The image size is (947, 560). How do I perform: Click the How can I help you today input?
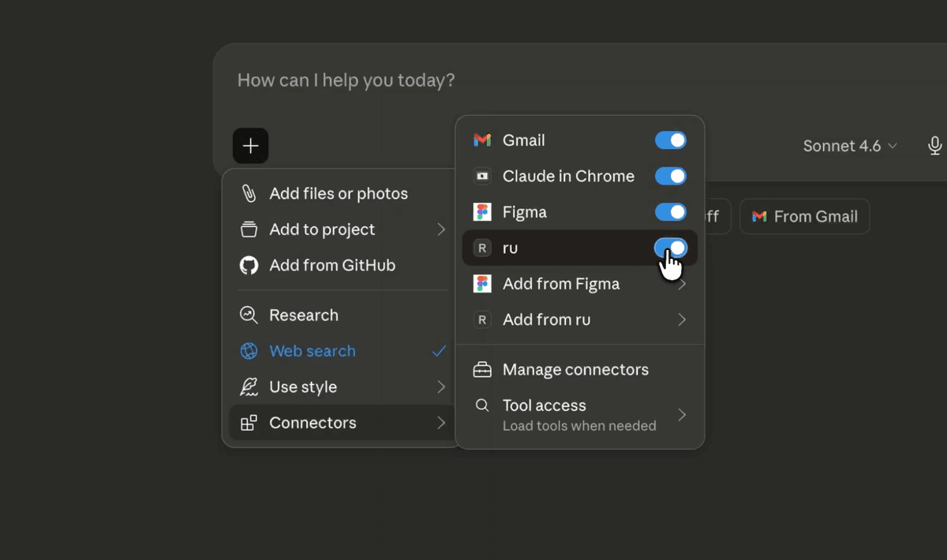point(346,80)
